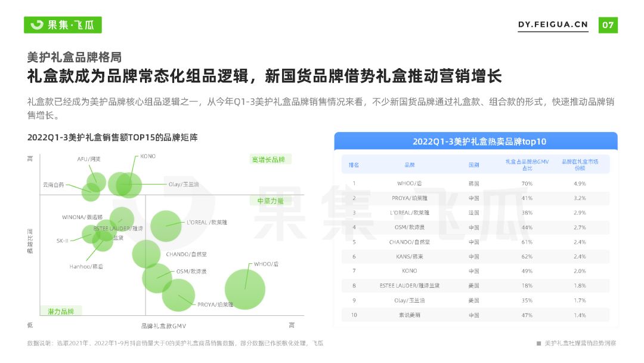Select the 高增长品牌 quadrant tag
The width and height of the screenshot is (644, 363).
pyautogui.click(x=270, y=159)
